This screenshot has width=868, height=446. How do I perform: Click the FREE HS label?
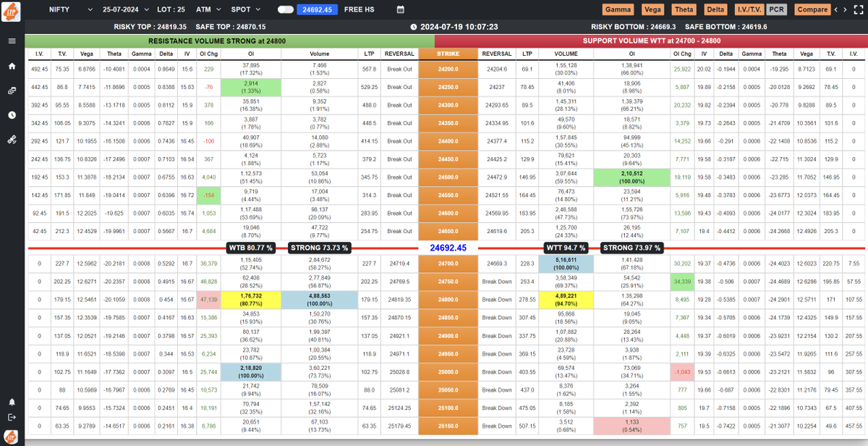pyautogui.click(x=359, y=9)
